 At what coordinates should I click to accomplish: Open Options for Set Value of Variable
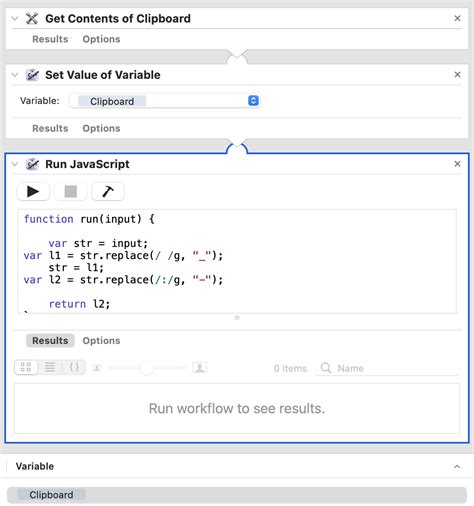coord(101,128)
